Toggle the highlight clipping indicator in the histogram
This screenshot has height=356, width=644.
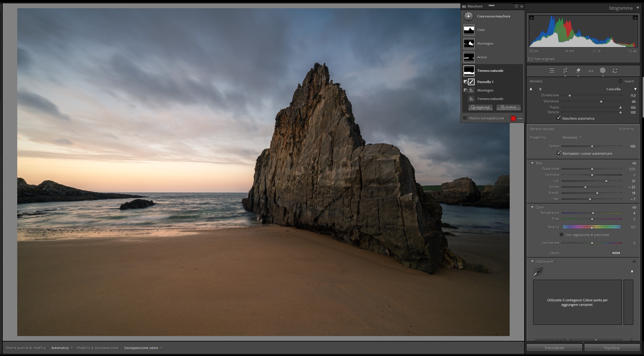(x=635, y=18)
